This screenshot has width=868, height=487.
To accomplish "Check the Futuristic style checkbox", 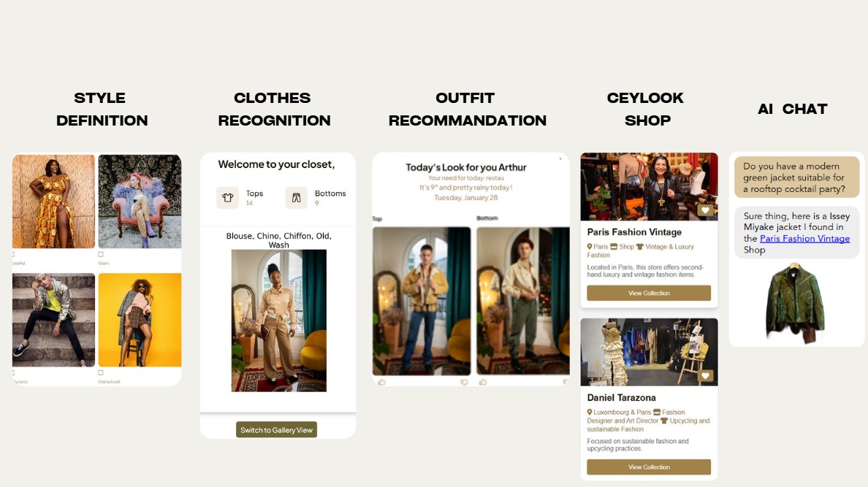I will click(x=13, y=373).
